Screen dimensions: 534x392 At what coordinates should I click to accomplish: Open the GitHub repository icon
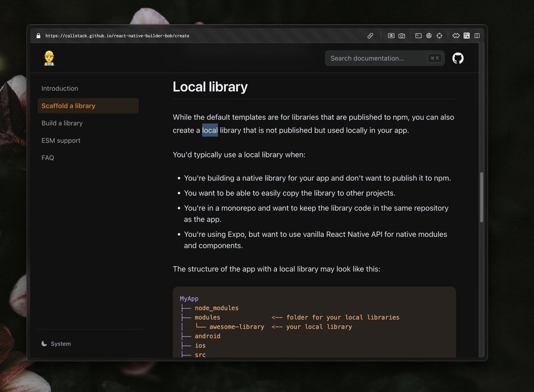(458, 58)
